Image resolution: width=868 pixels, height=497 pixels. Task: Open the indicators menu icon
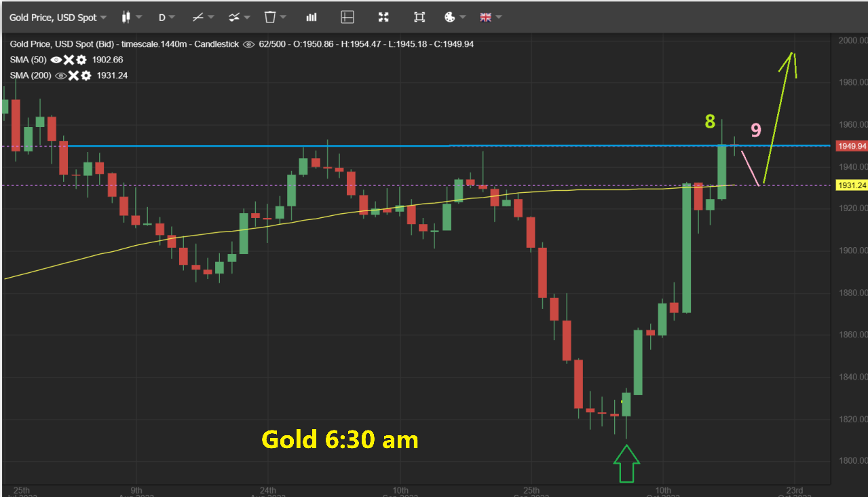[x=239, y=17]
